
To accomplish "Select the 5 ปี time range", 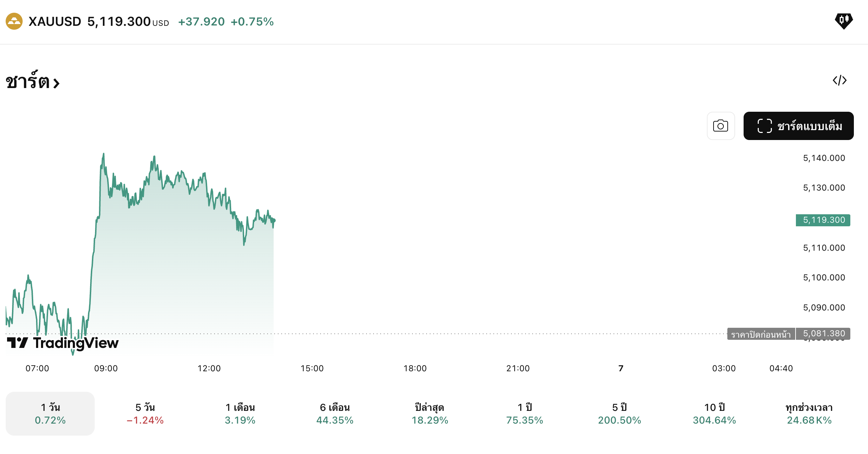I will pos(619,414).
